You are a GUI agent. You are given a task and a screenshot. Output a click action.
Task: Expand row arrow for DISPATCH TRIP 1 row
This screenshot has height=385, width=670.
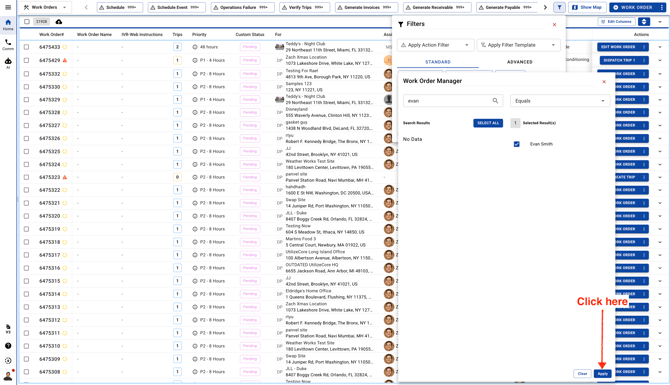tap(660, 60)
